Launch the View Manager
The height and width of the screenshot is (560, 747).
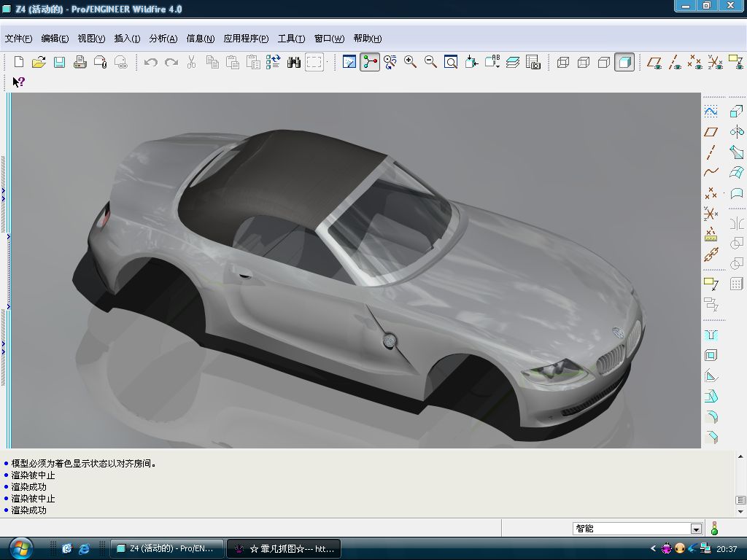point(533,62)
